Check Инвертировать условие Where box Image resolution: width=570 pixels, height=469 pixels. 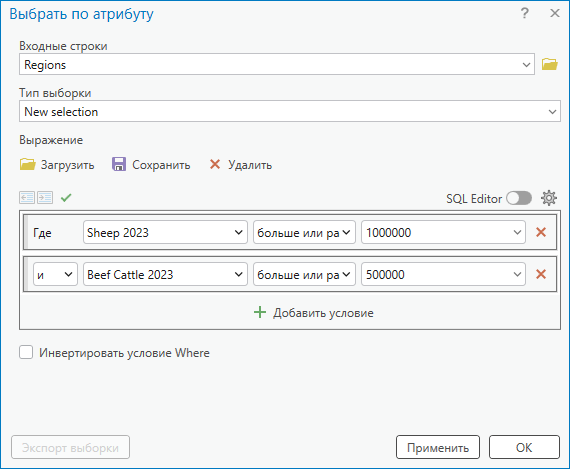(x=26, y=352)
